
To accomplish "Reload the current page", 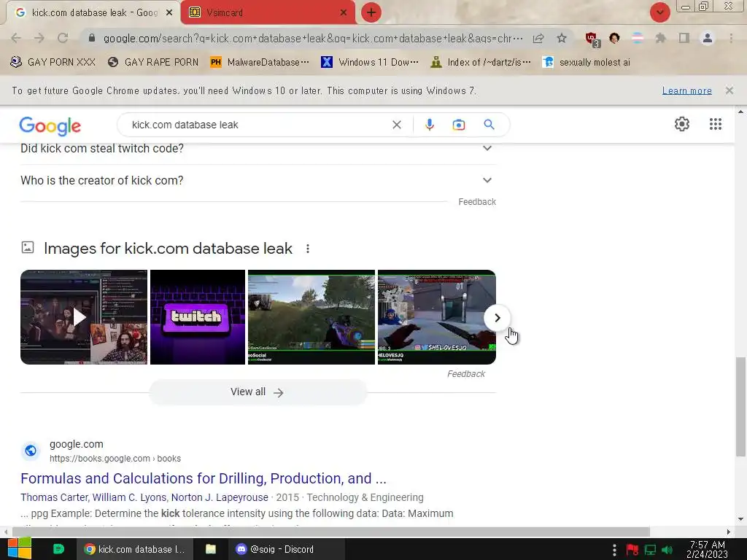I will [63, 38].
